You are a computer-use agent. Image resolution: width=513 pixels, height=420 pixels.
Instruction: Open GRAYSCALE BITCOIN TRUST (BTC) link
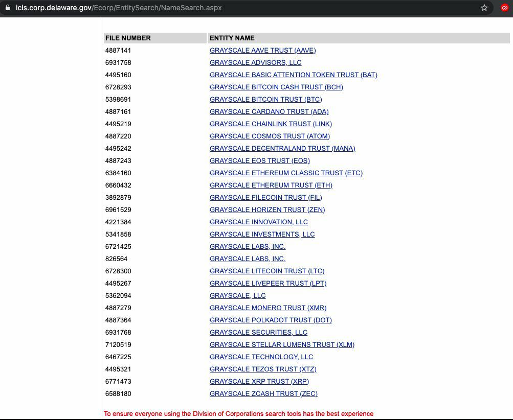coord(266,99)
